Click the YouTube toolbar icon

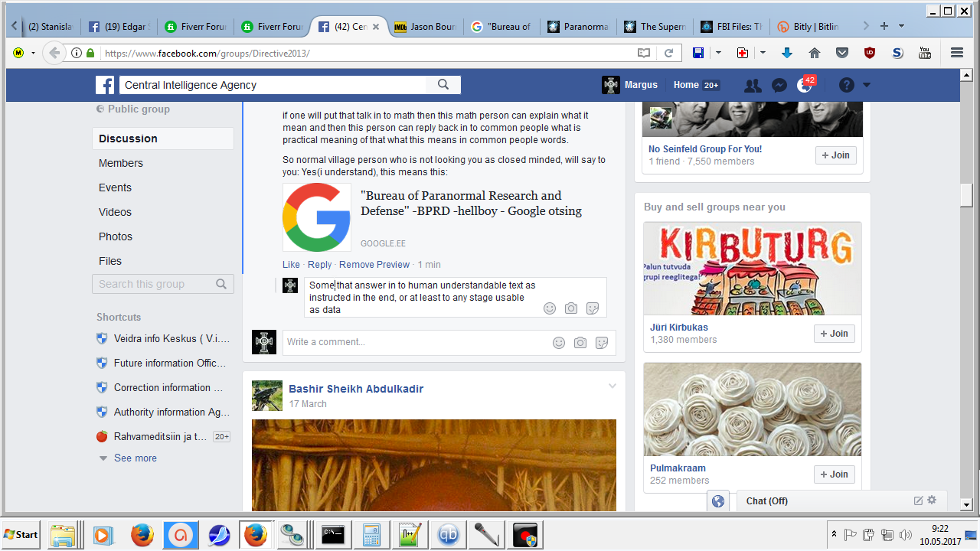[x=925, y=53]
